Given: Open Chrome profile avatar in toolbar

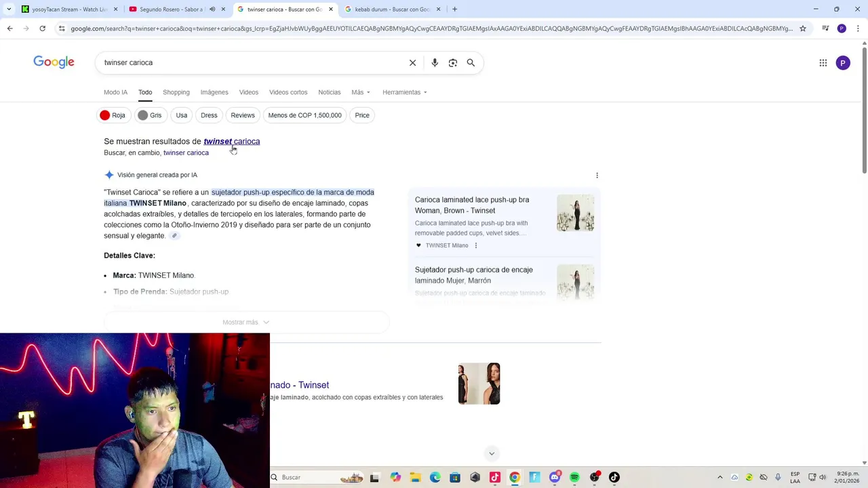Looking at the screenshot, I should (x=842, y=28).
